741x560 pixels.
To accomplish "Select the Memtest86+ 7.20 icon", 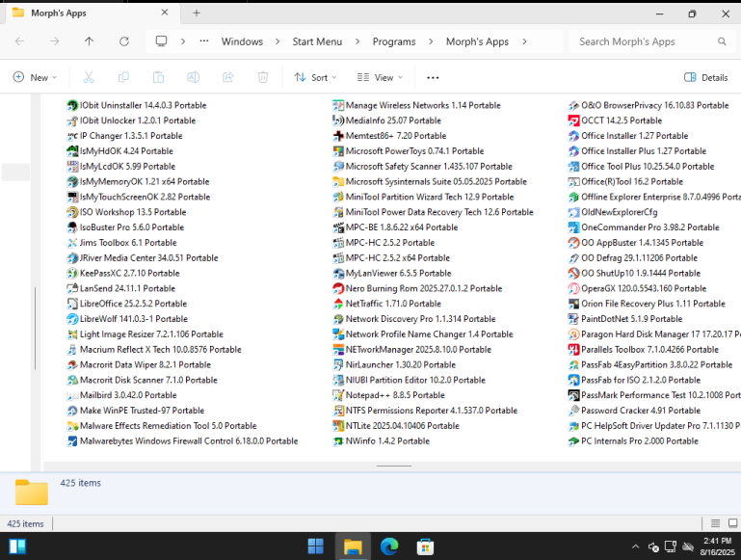I will click(x=338, y=136).
